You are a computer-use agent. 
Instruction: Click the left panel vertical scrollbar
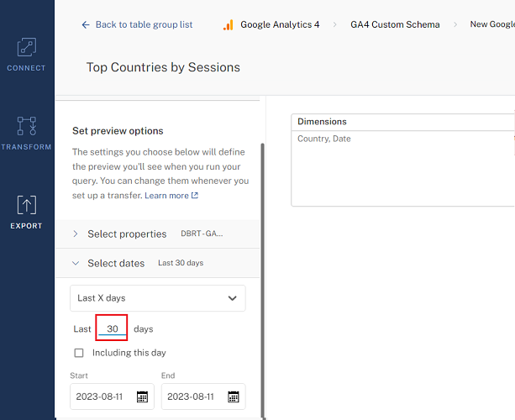click(262, 281)
